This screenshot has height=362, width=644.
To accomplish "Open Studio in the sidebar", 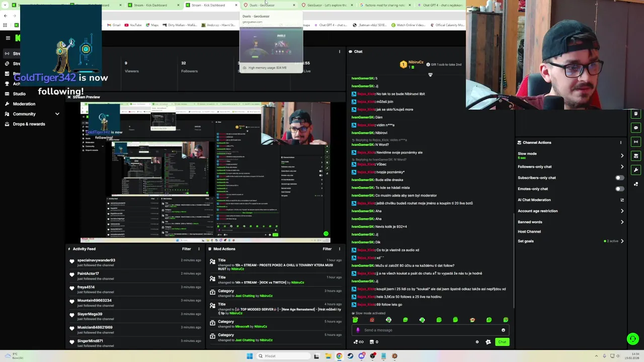I will pos(19,94).
